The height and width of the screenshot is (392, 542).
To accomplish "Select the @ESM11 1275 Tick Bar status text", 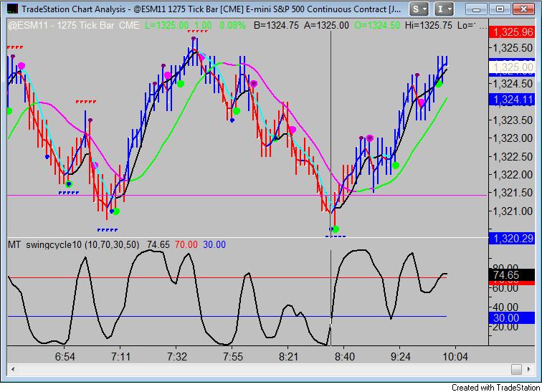I will [74, 25].
